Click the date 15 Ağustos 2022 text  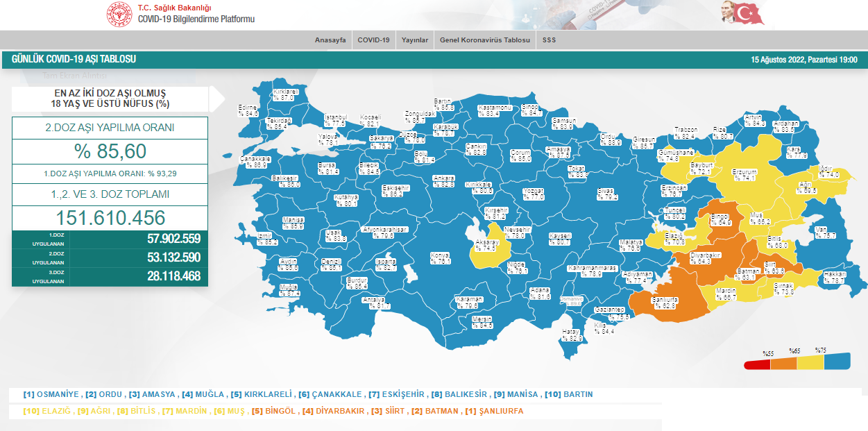[804, 60]
